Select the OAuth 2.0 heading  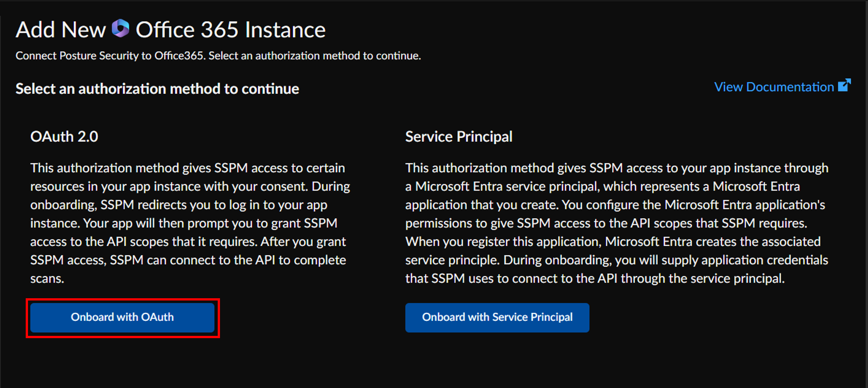(64, 136)
